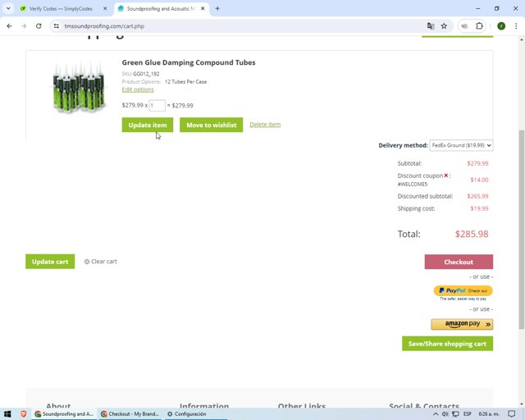Viewport: 525px width, 420px height.
Task: Go back using browser back arrow
Action: pyautogui.click(x=9, y=26)
